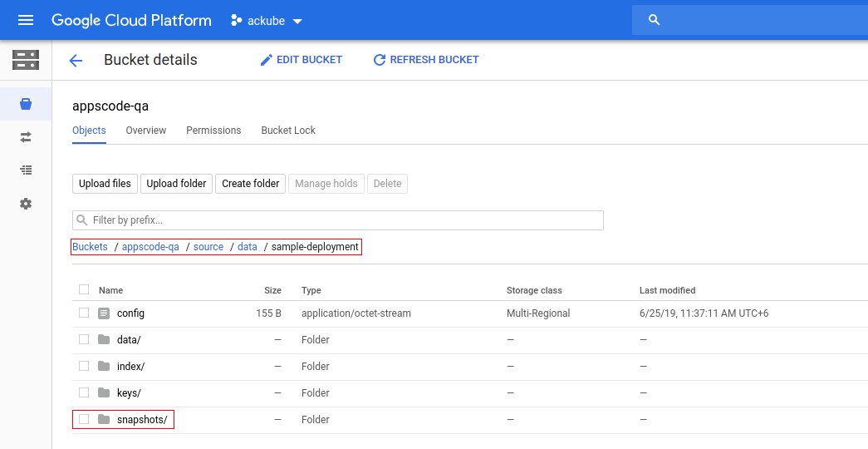Screen dimensions: 868x449
Task: Open the Storage browser bucket icon
Action: [x=26, y=104]
